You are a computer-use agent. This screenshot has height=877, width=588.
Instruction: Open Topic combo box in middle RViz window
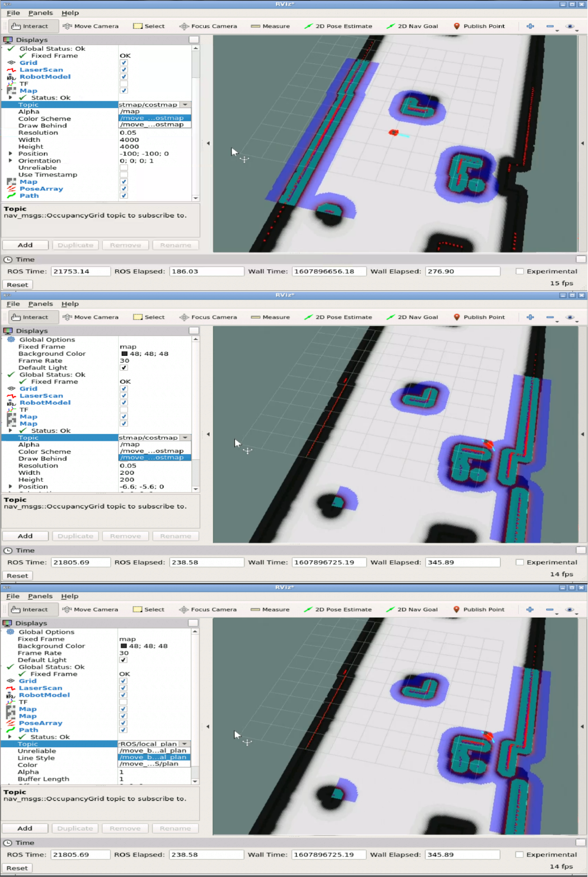(x=155, y=438)
